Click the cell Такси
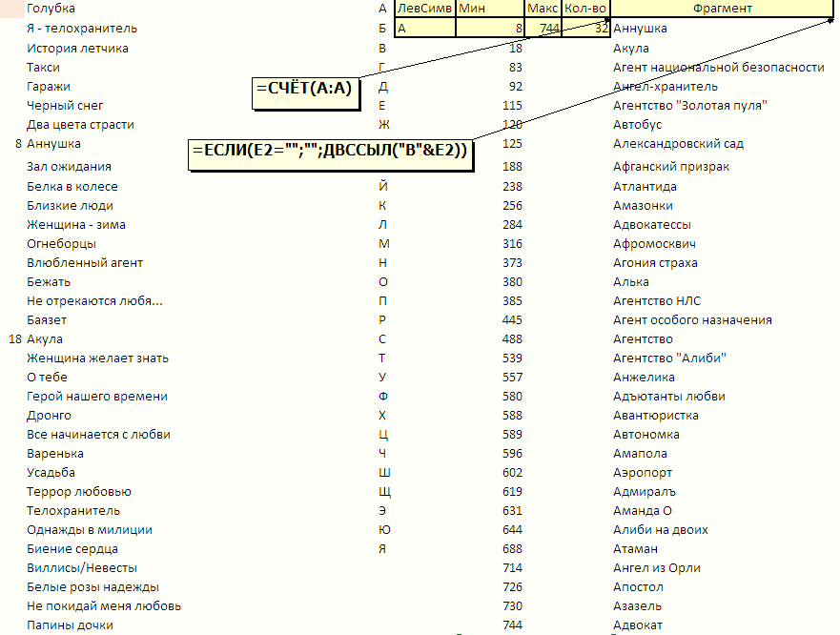Screen dimensions: 840x635 point(44,68)
